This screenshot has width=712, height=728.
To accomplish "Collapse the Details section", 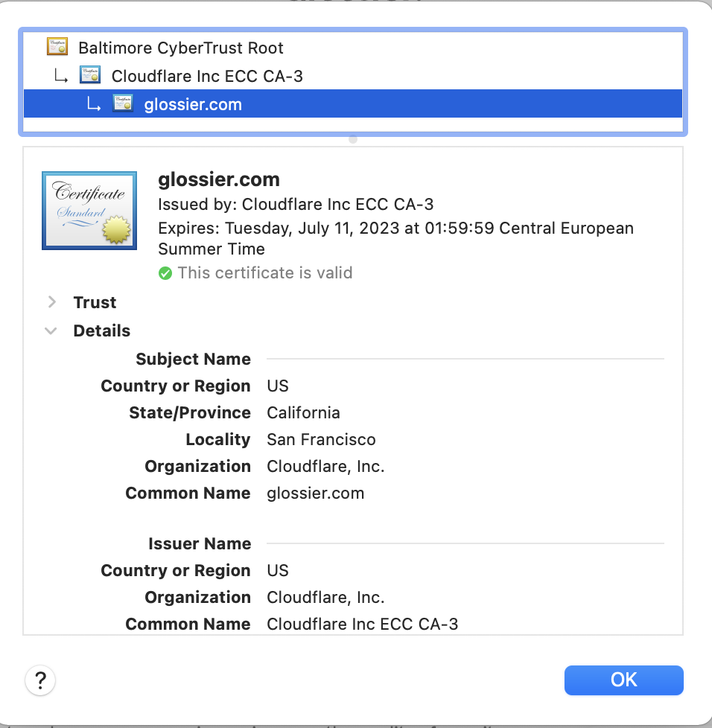I will 51,331.
